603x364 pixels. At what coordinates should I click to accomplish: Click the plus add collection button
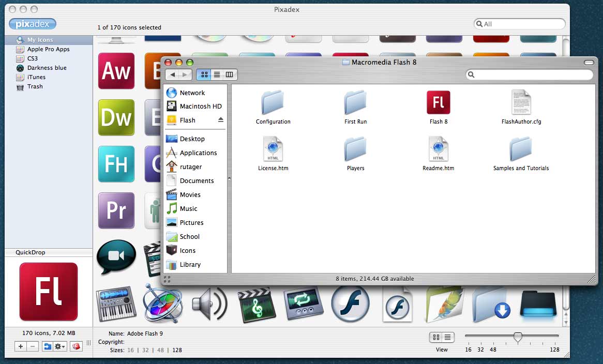(21, 346)
